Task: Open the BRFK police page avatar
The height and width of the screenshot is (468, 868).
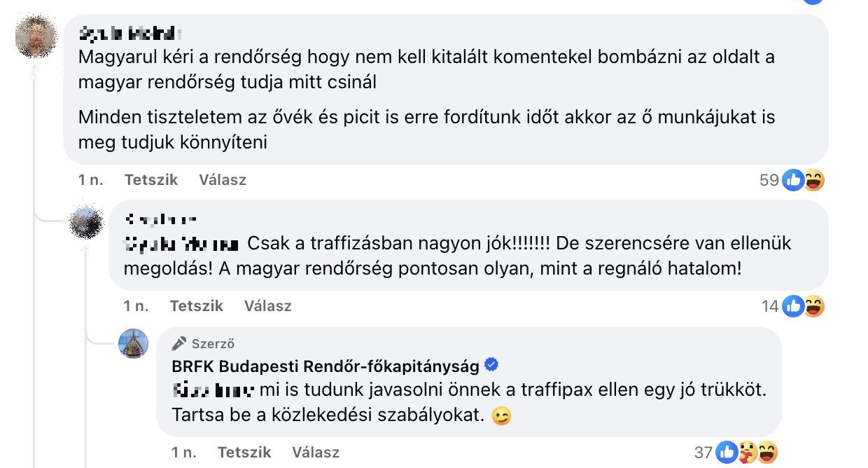Action: click(x=133, y=343)
